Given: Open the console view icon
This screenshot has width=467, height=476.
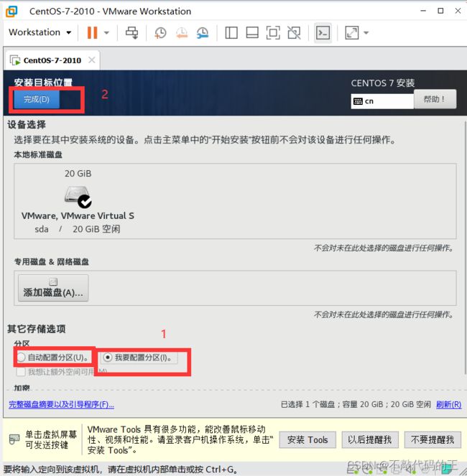Looking at the screenshot, I should 323,32.
